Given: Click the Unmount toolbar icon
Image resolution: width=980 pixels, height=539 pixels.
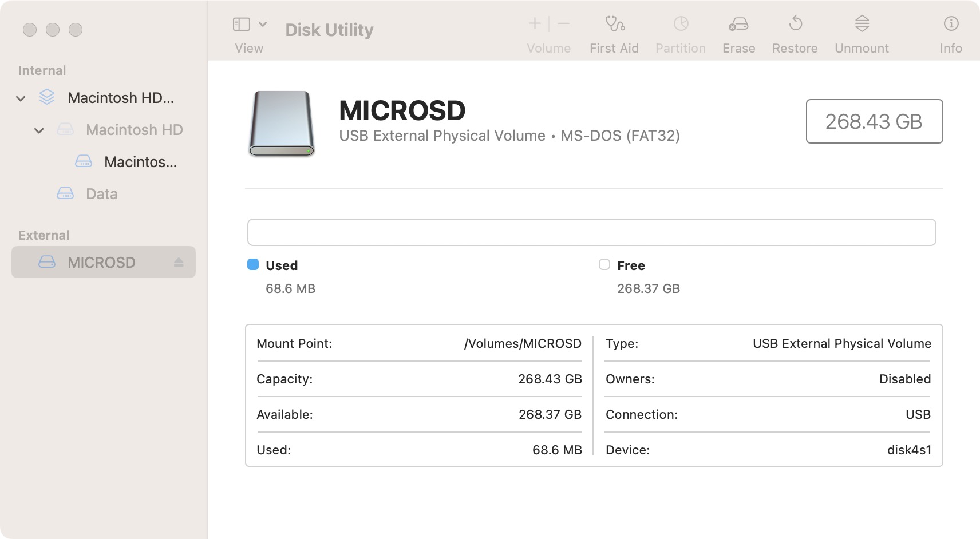Looking at the screenshot, I should [x=862, y=23].
